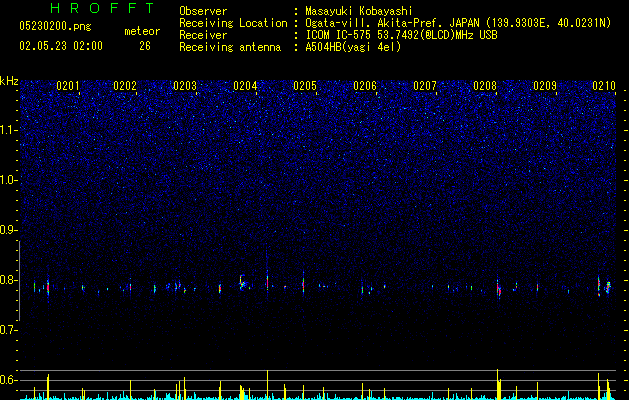Click the meteor count value 26
The image size is (629, 400).
click(145, 46)
